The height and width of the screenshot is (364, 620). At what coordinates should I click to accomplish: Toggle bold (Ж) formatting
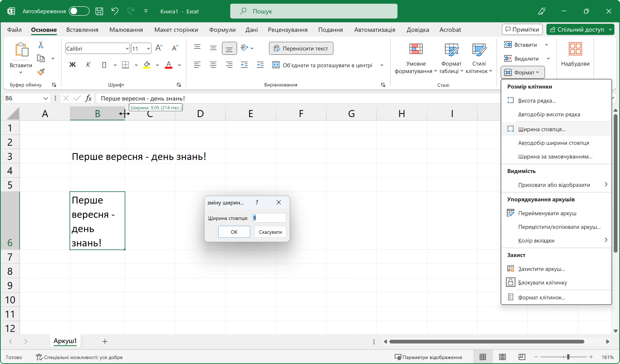coord(72,65)
